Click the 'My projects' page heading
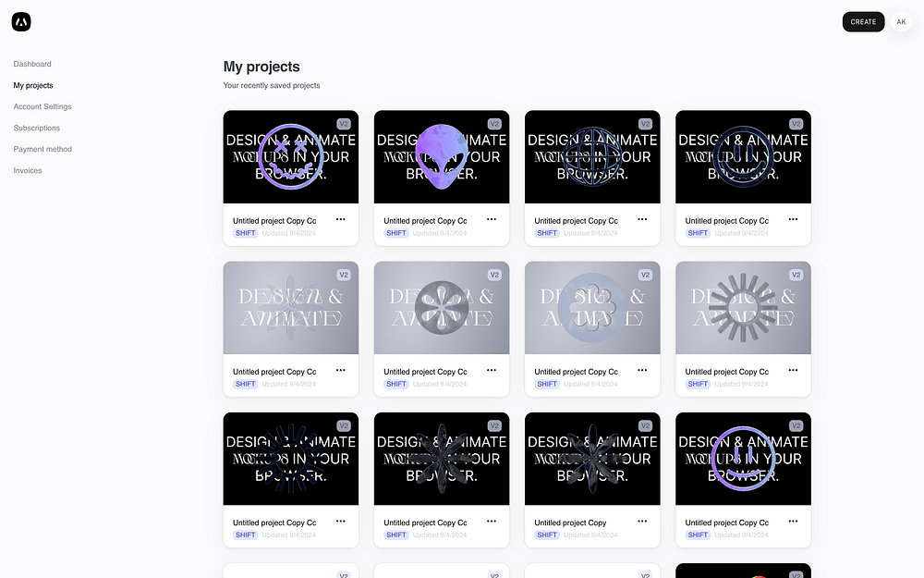 (261, 67)
